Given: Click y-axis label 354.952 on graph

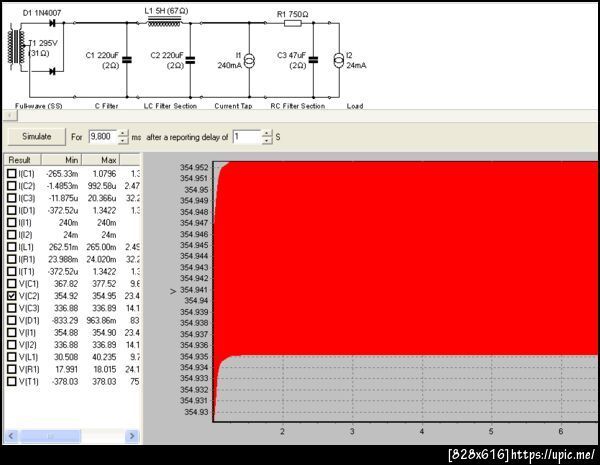Looking at the screenshot, I should point(194,167).
